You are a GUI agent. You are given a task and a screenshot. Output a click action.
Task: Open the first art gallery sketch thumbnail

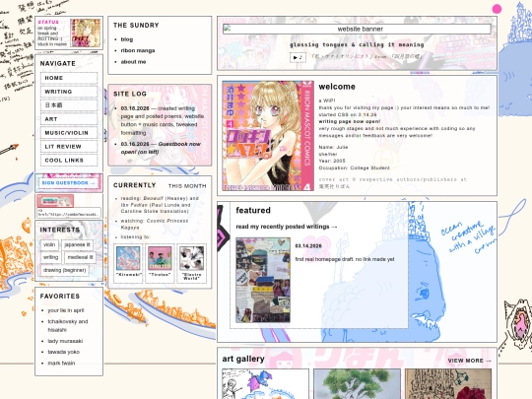tap(265, 384)
